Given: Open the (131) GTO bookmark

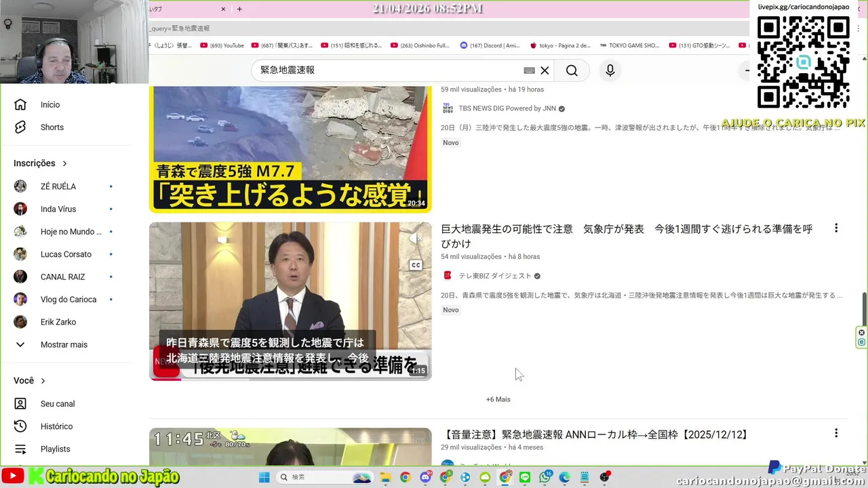Looking at the screenshot, I should click(699, 45).
